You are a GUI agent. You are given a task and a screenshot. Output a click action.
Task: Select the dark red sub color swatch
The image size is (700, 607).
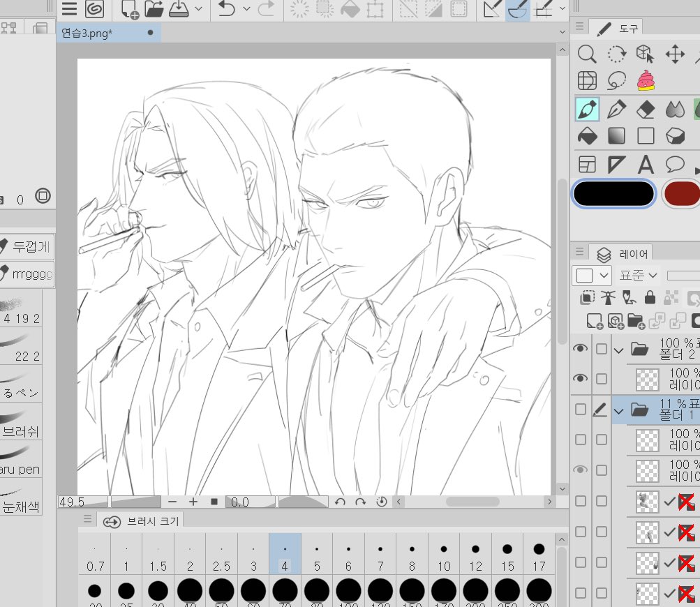(682, 194)
